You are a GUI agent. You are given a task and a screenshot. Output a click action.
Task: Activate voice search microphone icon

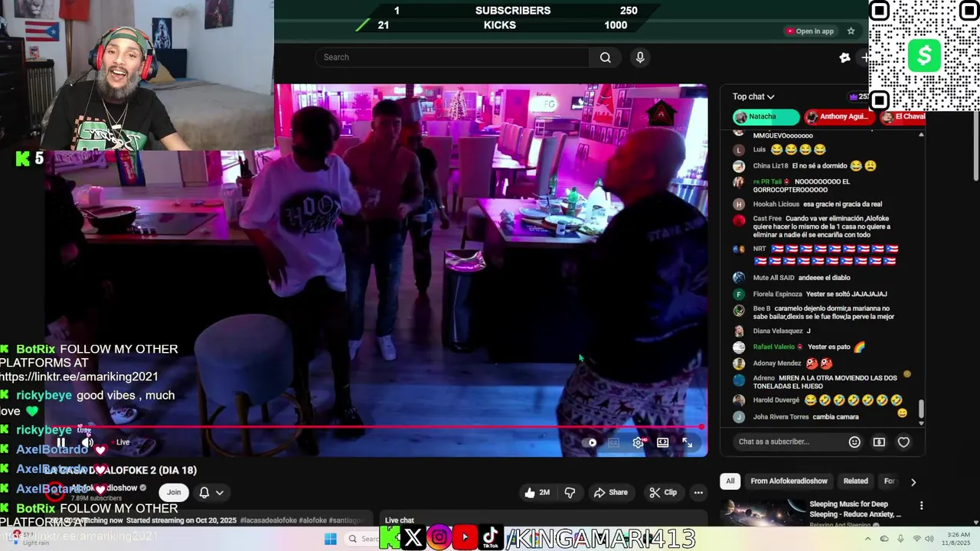tap(640, 57)
